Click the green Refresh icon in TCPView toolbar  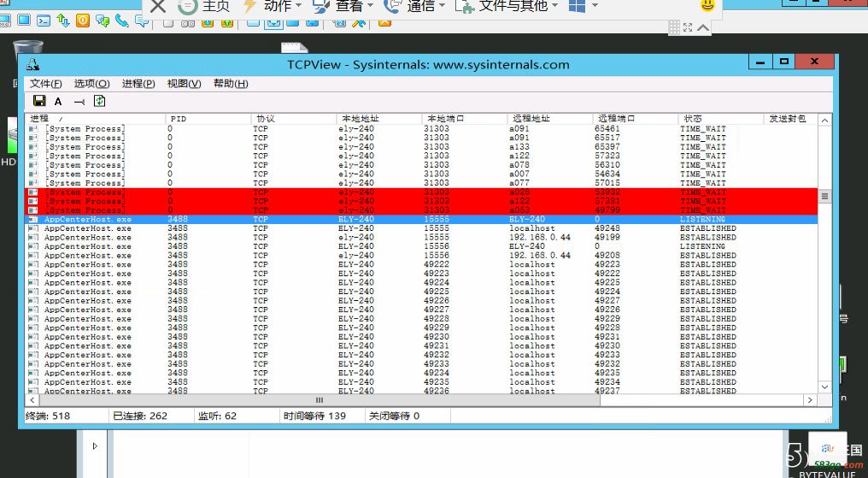100,101
